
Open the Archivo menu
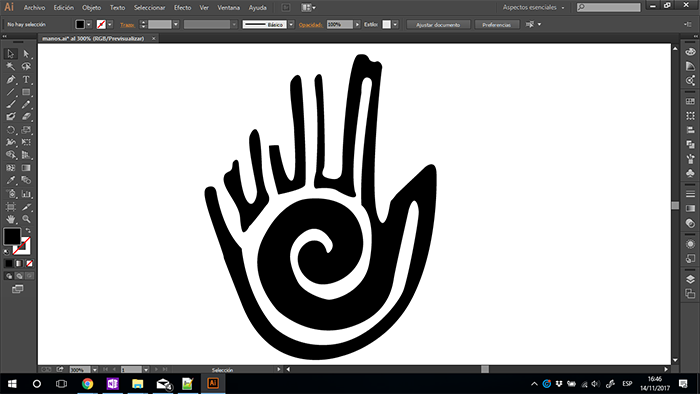tap(34, 8)
